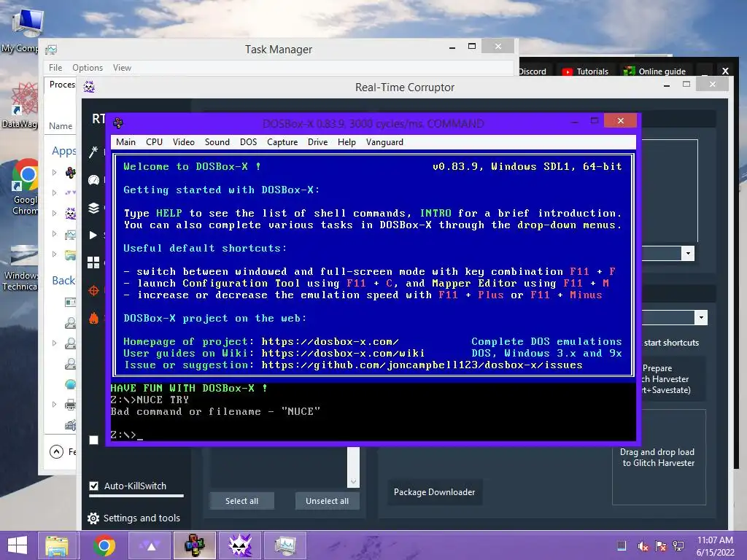Open the lower dropdown arrow in RTC right panel

[701, 318]
